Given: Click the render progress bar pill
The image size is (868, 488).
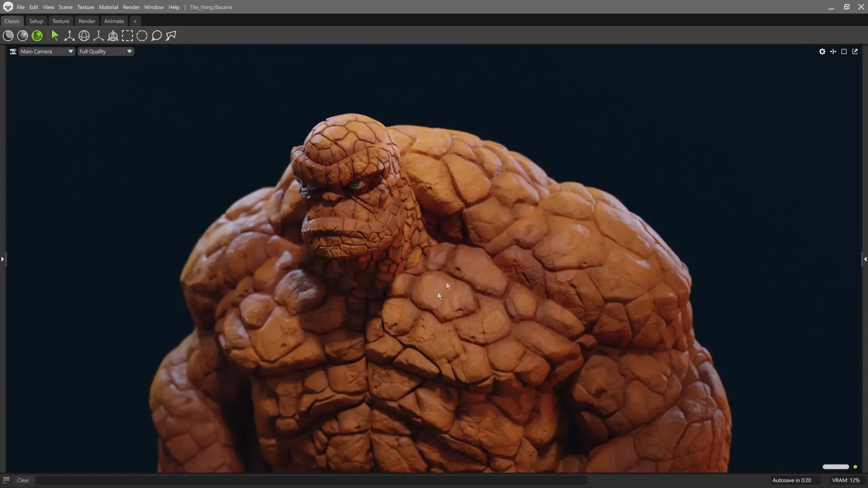Looking at the screenshot, I should point(835,467).
